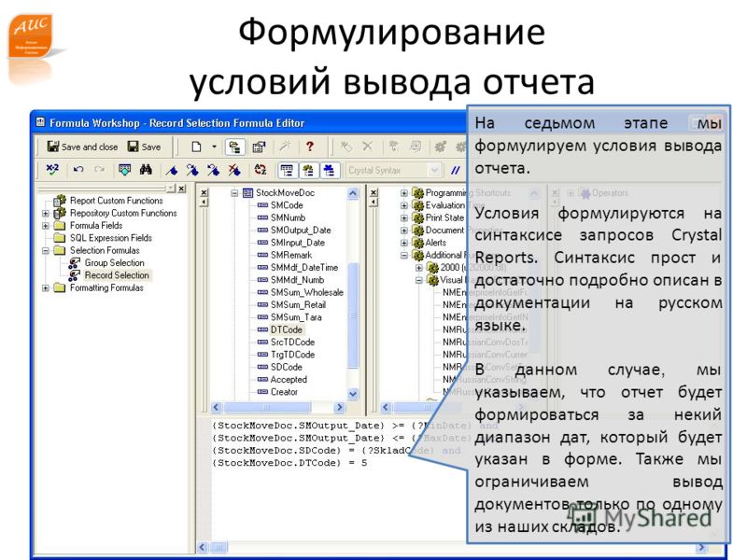Open Find with the binoculars icon
Viewport: 747px width, 560px height.
146,170
